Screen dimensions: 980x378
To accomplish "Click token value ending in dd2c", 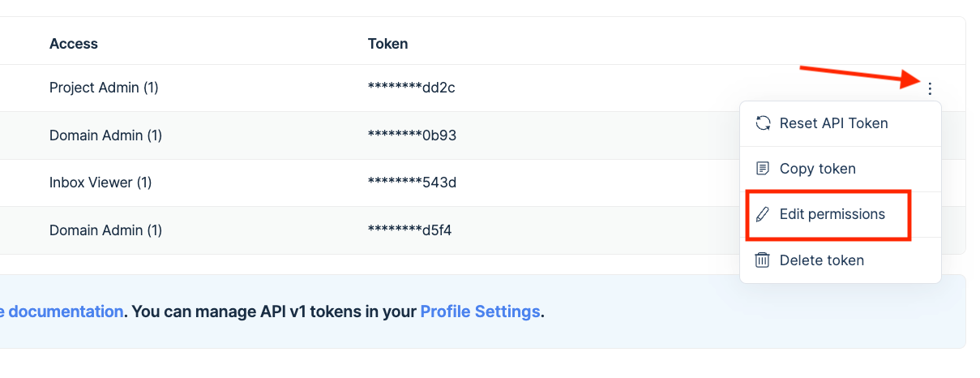I will [x=412, y=88].
